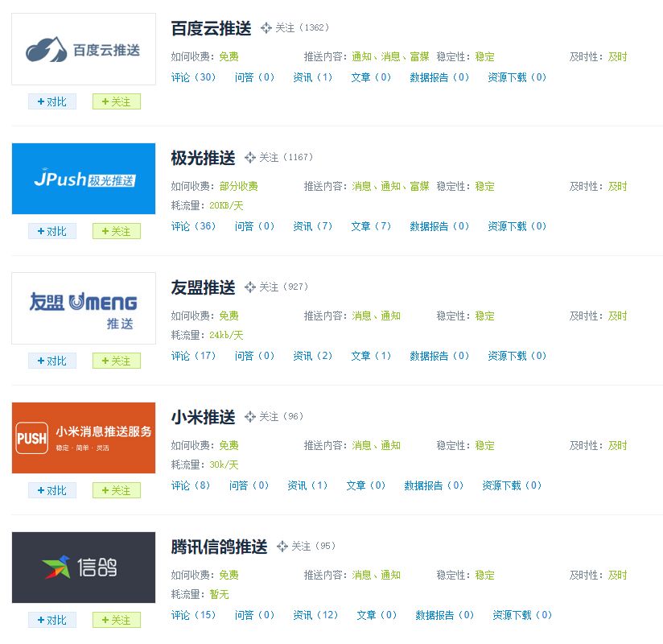
Task: View 评论 (30) for 百度云推送
Action: pyautogui.click(x=194, y=77)
